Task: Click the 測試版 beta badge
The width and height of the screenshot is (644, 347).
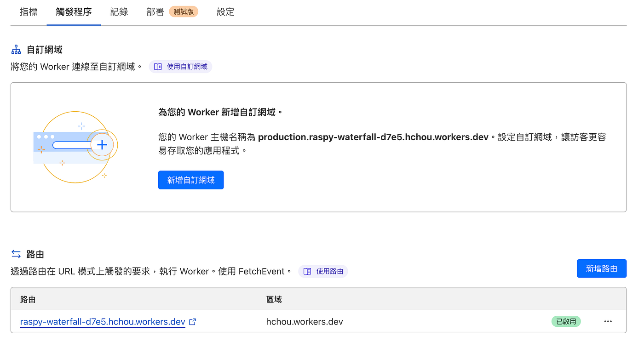Action: tap(184, 12)
